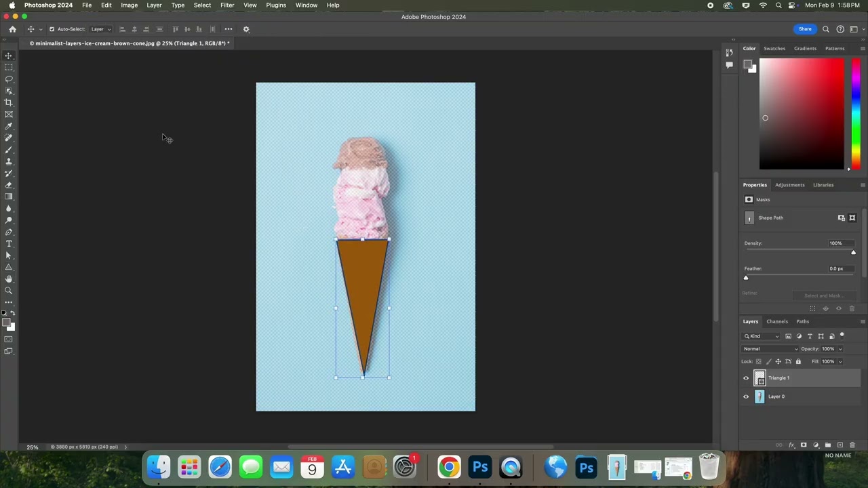Select the Brush tool

coord(9,149)
